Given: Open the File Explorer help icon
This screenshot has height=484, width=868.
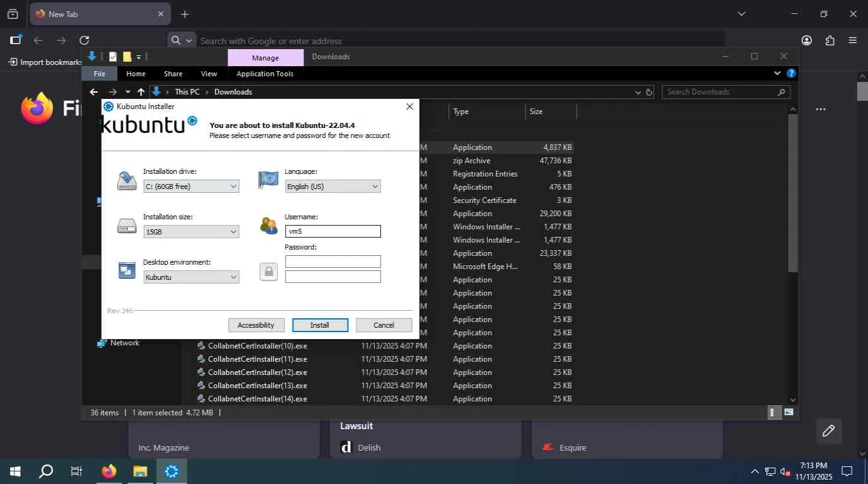Looking at the screenshot, I should 792,73.
